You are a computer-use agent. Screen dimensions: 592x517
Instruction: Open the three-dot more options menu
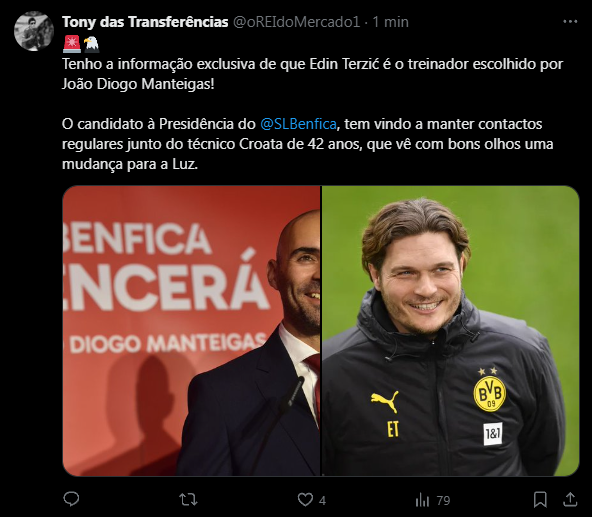click(x=570, y=22)
